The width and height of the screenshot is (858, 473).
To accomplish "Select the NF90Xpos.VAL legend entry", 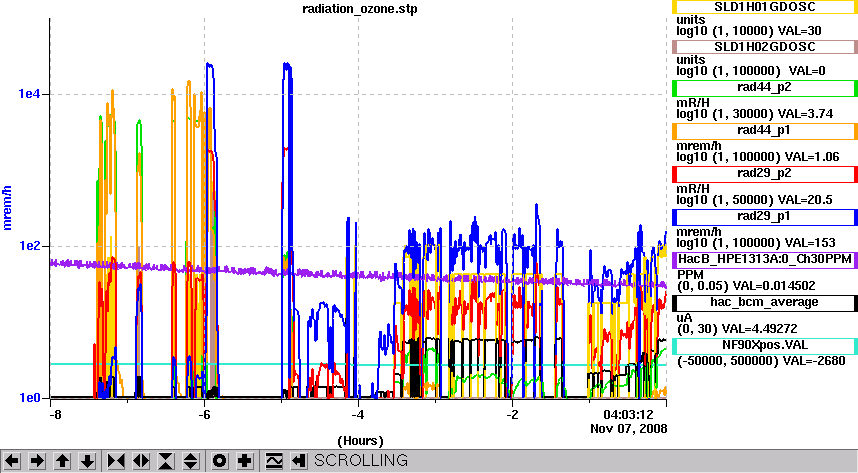I will pyautogui.click(x=764, y=346).
